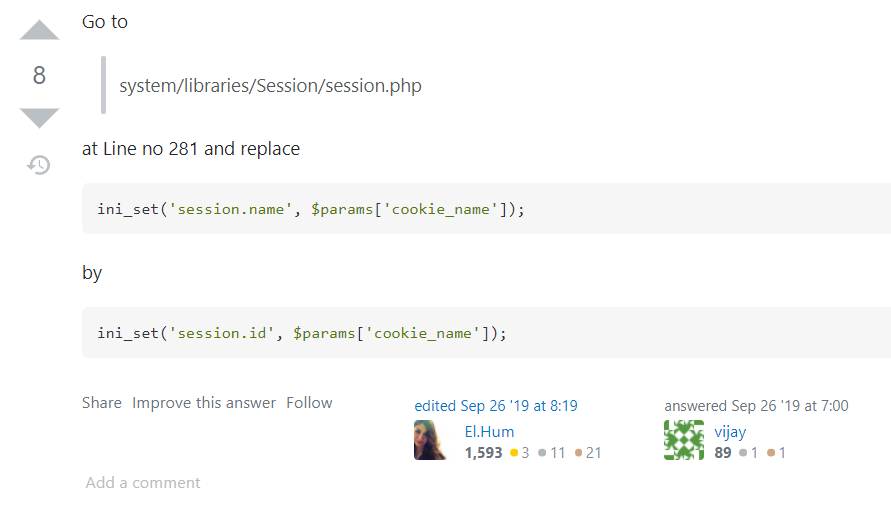The height and width of the screenshot is (511, 891).
Task: Open Improve this answer link
Action: pos(204,403)
